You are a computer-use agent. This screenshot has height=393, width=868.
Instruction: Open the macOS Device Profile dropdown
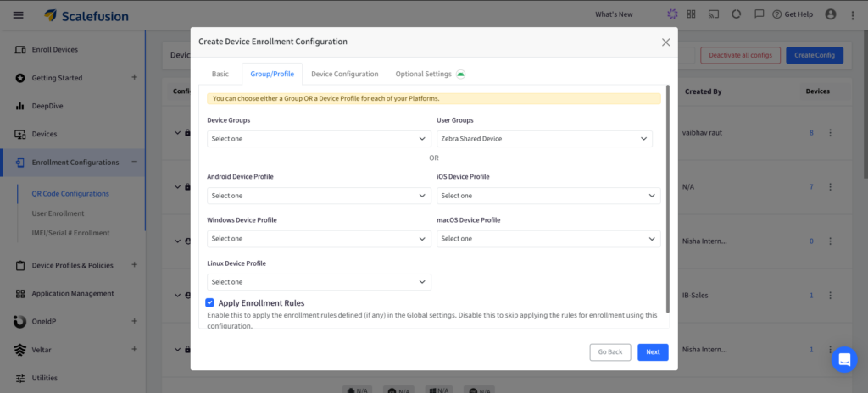[548, 239]
